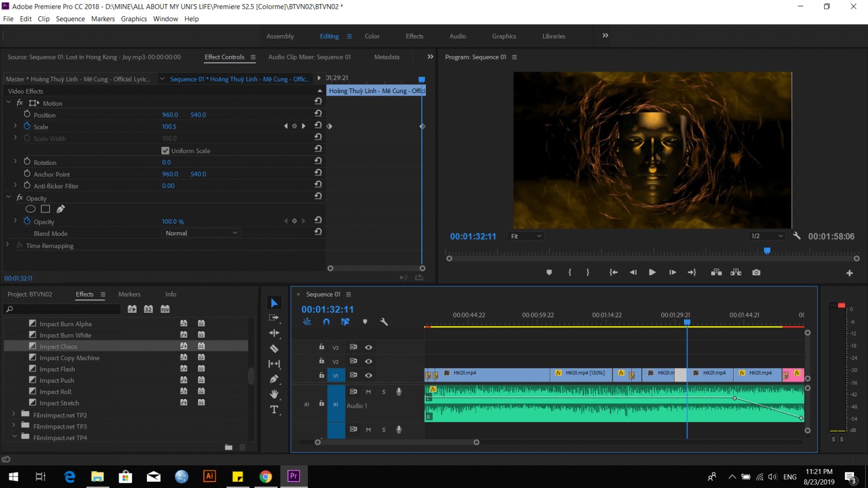868x488 pixels.
Task: Select the Razor tool
Action: [274, 349]
